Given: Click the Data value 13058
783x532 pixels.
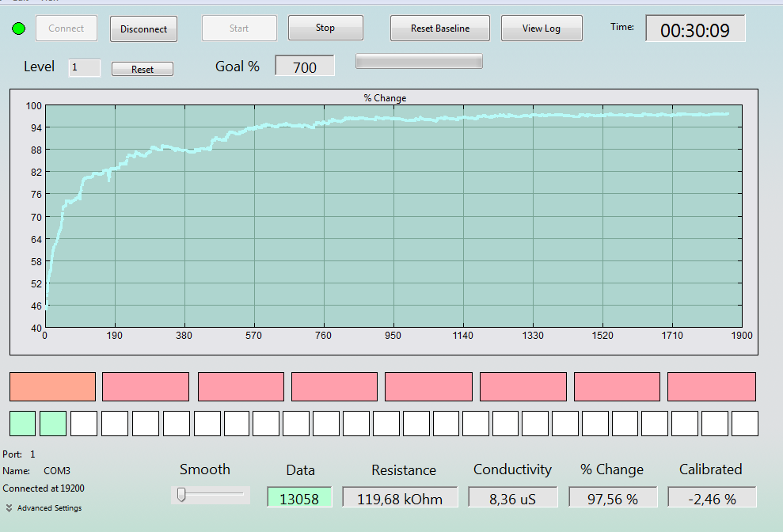Looking at the screenshot, I should (x=299, y=499).
